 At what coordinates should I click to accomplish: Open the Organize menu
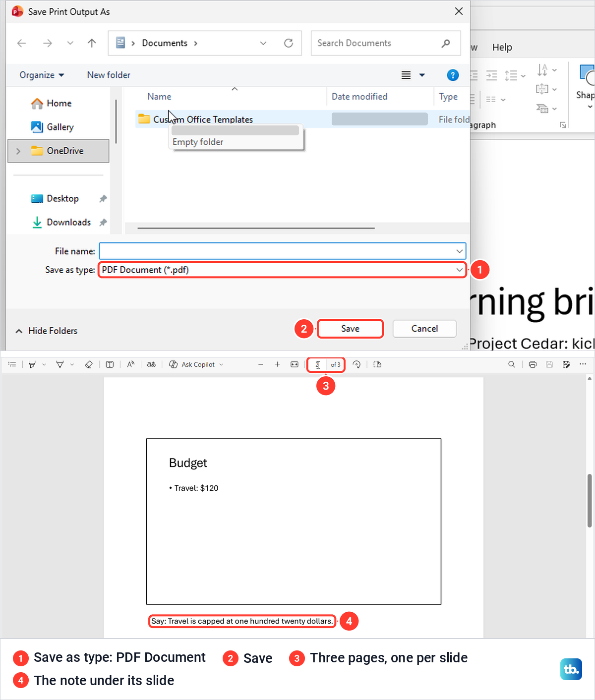click(42, 75)
